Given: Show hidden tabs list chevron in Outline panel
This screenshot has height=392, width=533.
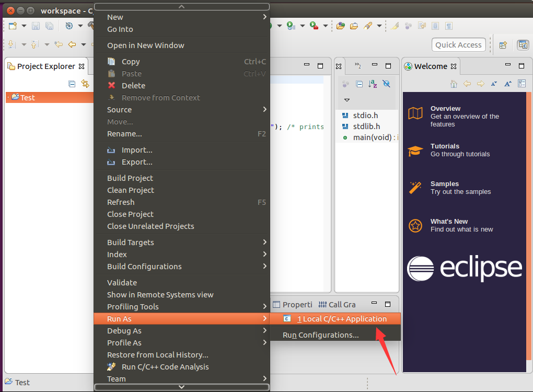Looking at the screenshot, I should point(358,66).
